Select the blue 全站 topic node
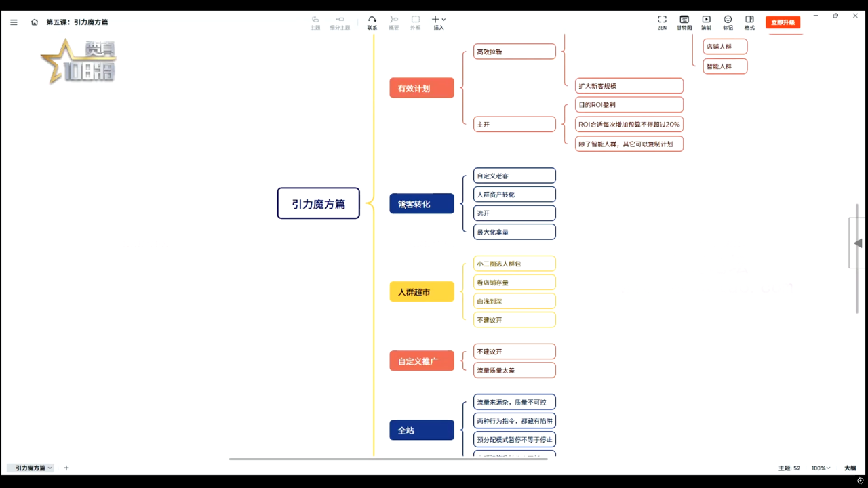The height and width of the screenshot is (488, 868). [x=421, y=430]
